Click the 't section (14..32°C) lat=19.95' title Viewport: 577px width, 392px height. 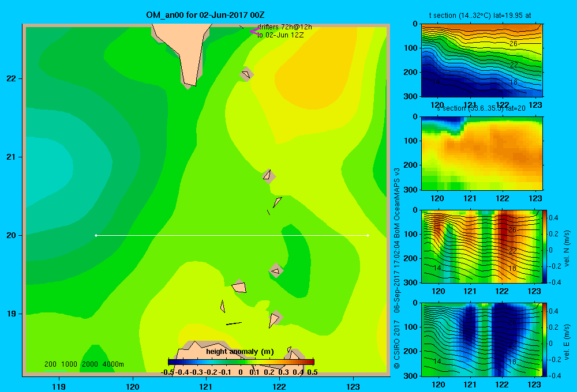point(480,16)
